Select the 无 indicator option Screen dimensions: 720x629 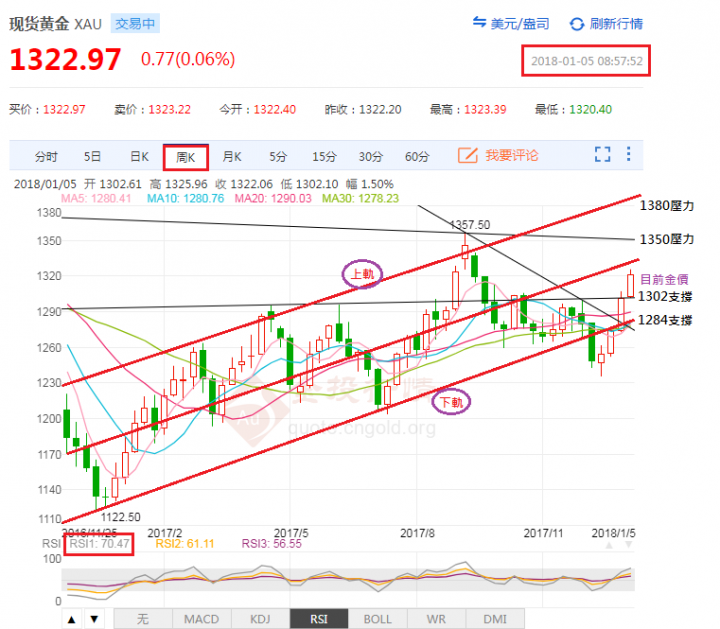(x=143, y=619)
